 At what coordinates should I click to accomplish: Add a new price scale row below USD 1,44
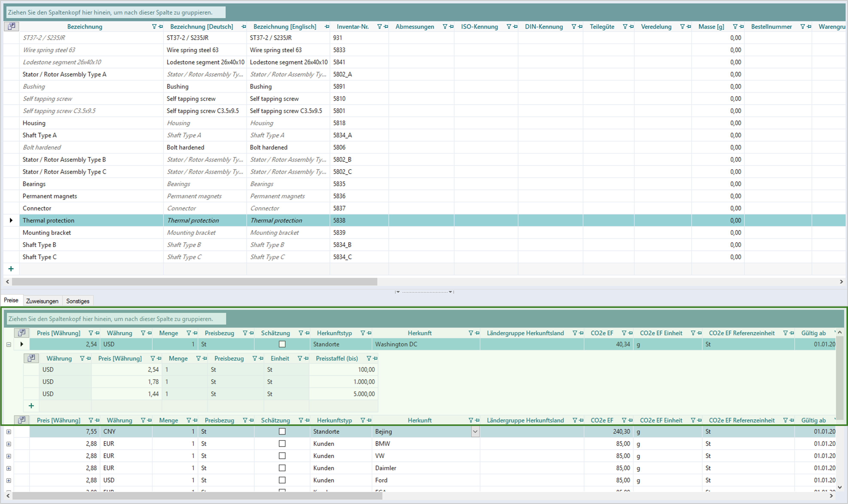pos(31,406)
